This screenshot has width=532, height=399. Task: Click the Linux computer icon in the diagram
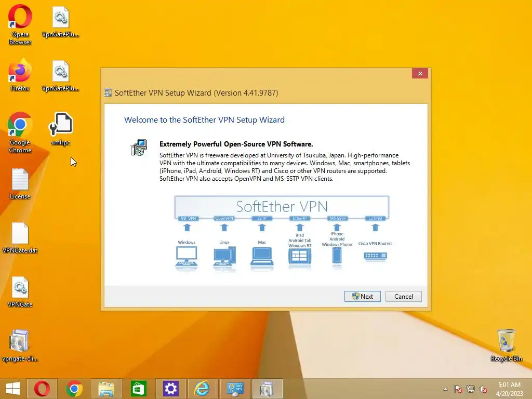pos(224,257)
